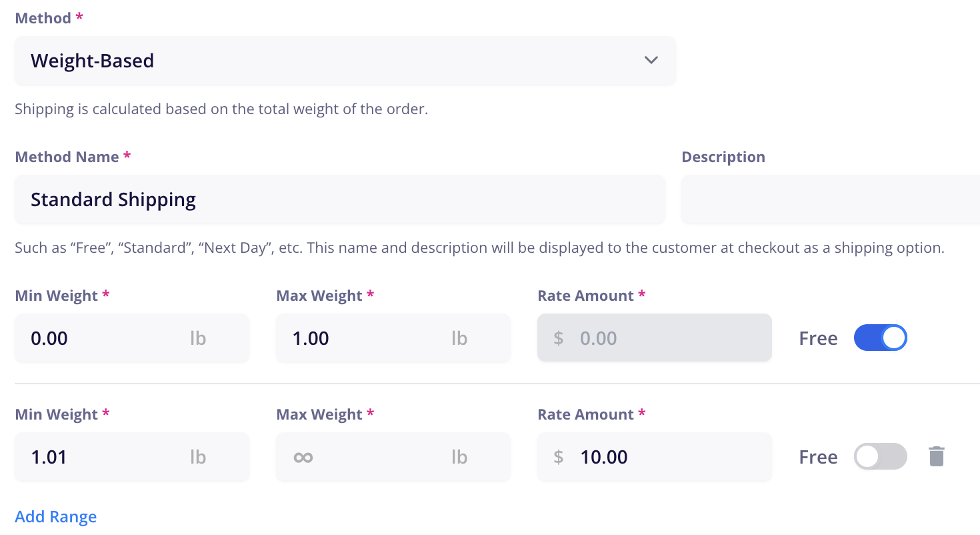980x535 pixels.
Task: Turn off Free toggle for 0.00–1.00 lb range
Action: [881, 338]
